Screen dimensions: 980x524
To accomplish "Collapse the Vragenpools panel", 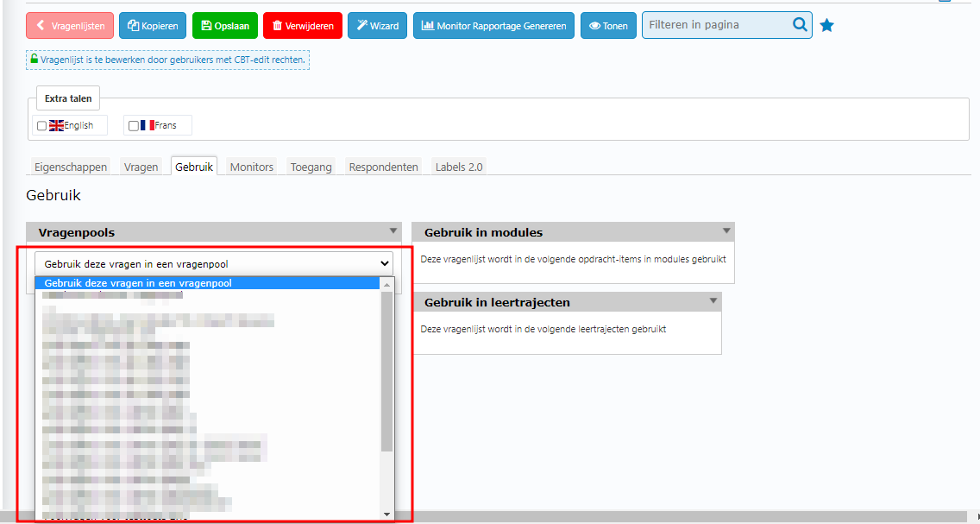I will tap(393, 231).
